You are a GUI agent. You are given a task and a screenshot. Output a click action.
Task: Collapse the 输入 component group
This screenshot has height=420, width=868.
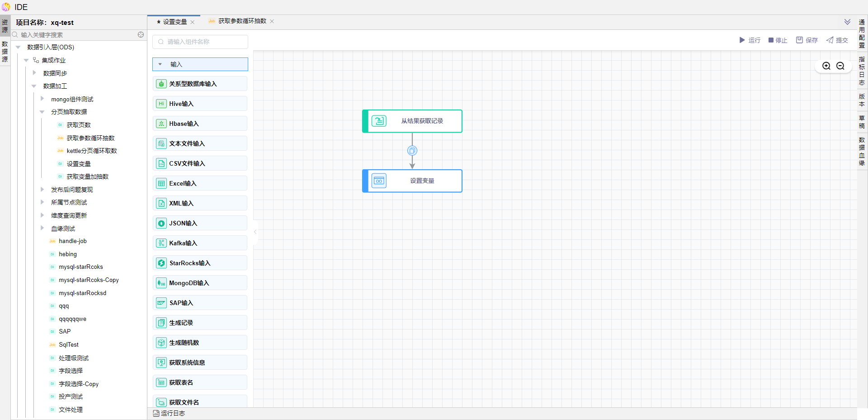160,64
